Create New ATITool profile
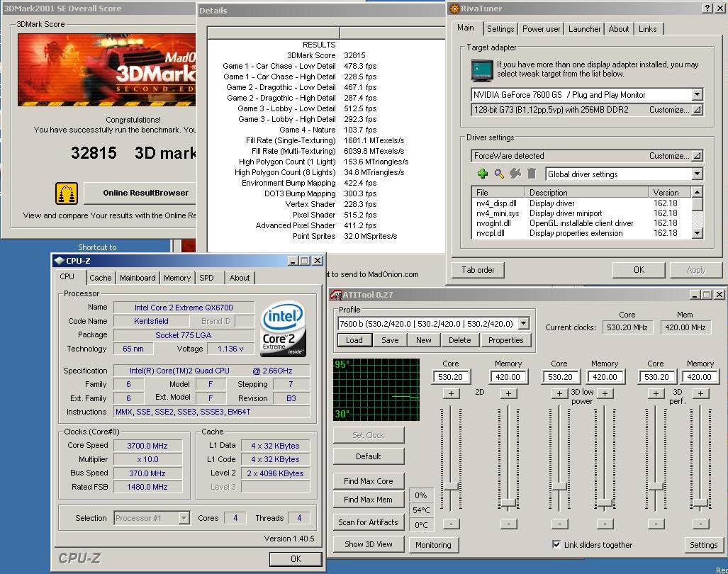This screenshot has width=728, height=574. (x=423, y=340)
